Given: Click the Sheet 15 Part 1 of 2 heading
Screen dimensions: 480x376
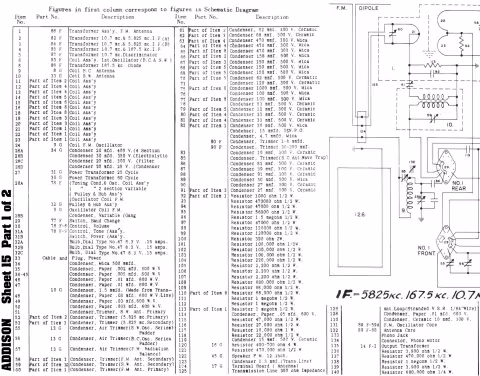Looking at the screenshot, I should (7, 247).
